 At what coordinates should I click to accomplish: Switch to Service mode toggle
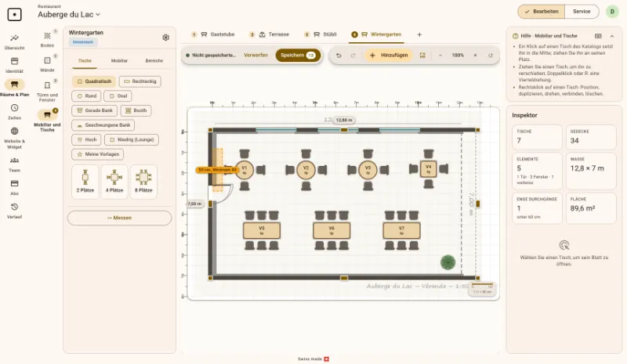pyautogui.click(x=582, y=12)
